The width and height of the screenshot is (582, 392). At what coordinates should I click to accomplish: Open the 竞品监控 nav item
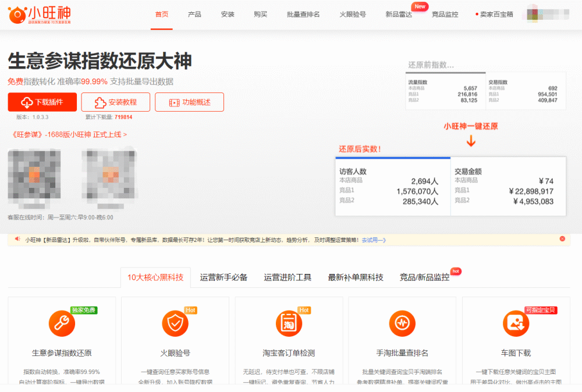coord(445,15)
